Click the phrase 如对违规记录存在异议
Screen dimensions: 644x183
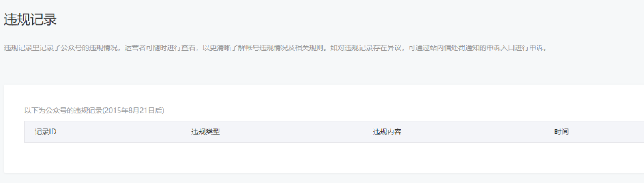(x=365, y=48)
